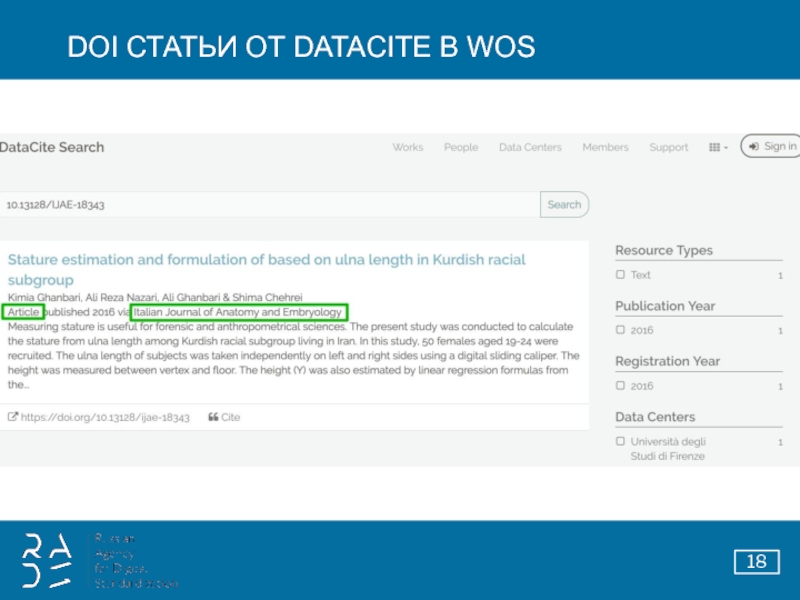Open the apps grid dropdown menu

click(x=718, y=147)
